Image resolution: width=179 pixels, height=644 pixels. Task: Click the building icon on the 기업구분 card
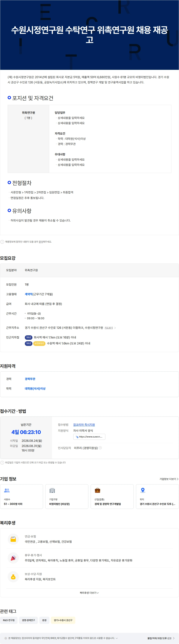click(x=52, y=491)
